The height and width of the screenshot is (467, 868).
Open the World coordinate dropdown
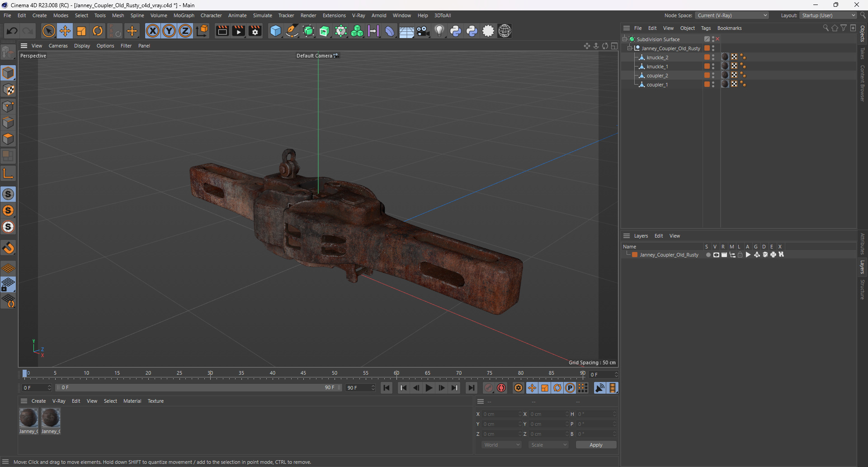tap(501, 445)
